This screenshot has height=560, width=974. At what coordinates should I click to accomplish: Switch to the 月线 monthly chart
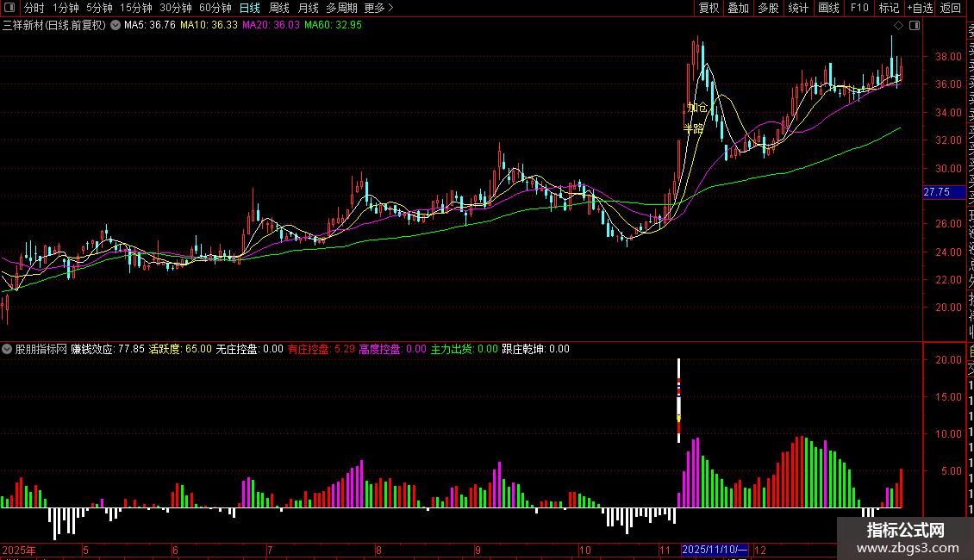308,8
